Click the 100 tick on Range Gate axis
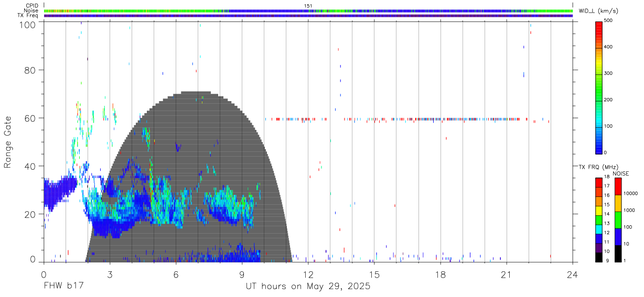644x297 pixels. 27,25
